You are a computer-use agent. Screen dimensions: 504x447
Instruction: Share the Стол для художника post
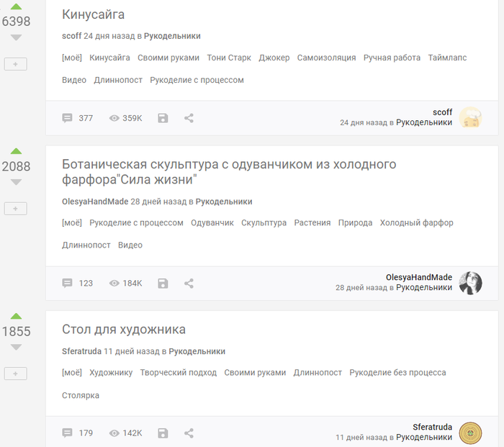189,433
